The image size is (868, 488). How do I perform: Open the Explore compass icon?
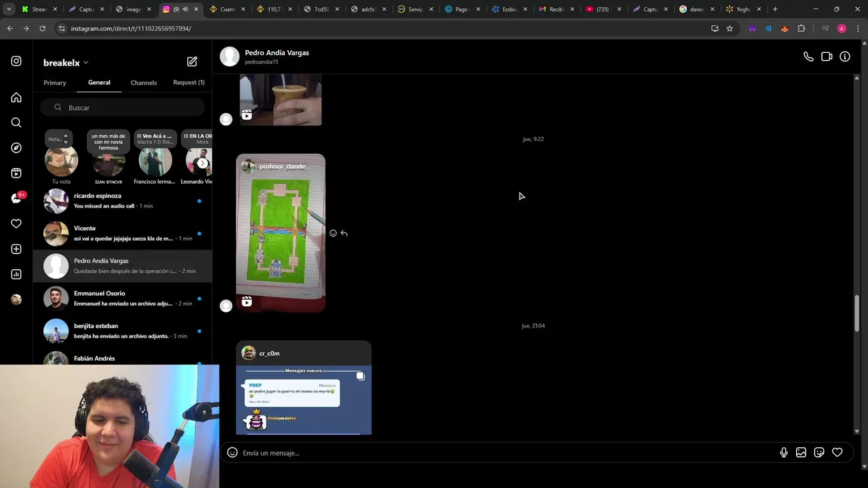pos(16,148)
